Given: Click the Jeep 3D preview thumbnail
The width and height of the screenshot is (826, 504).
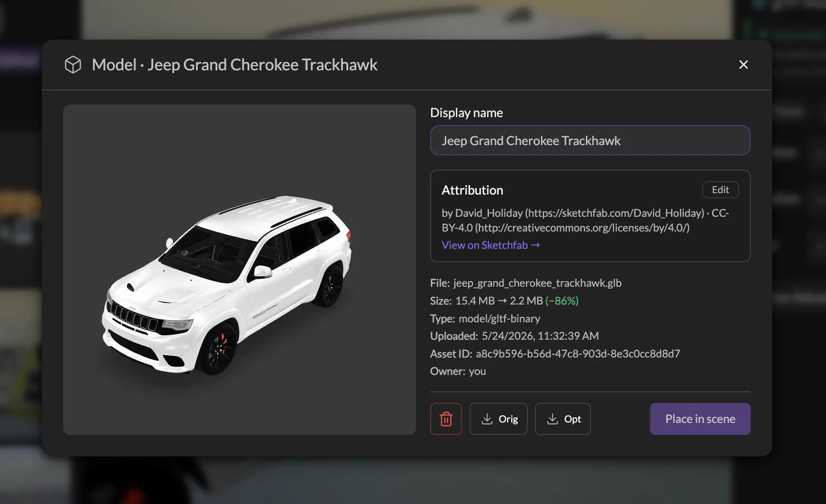Looking at the screenshot, I should [x=240, y=270].
